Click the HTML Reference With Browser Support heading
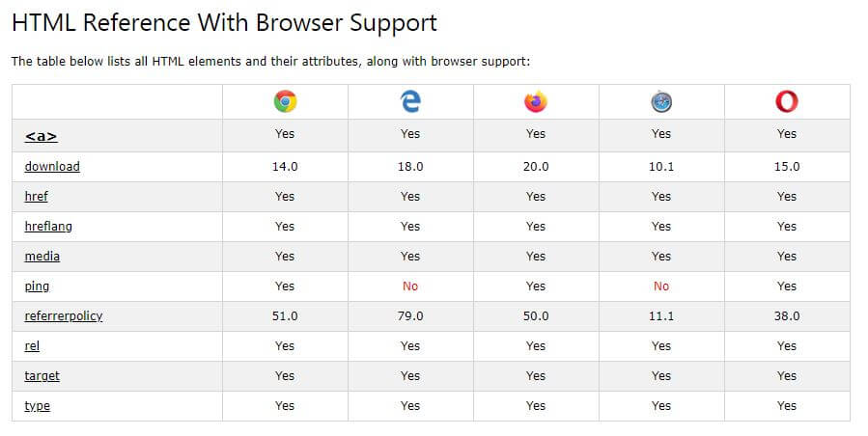The image size is (868, 436). click(224, 23)
